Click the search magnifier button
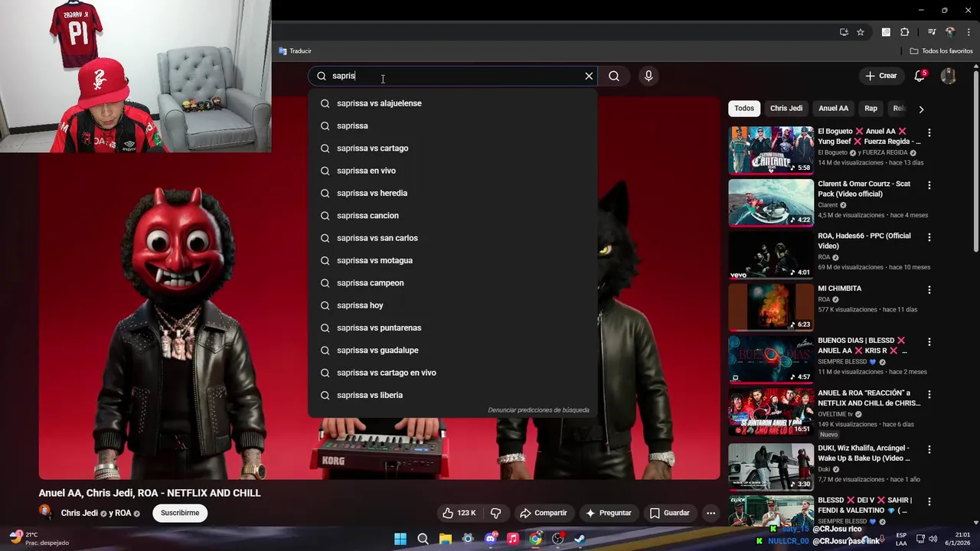980x551 pixels. click(614, 76)
